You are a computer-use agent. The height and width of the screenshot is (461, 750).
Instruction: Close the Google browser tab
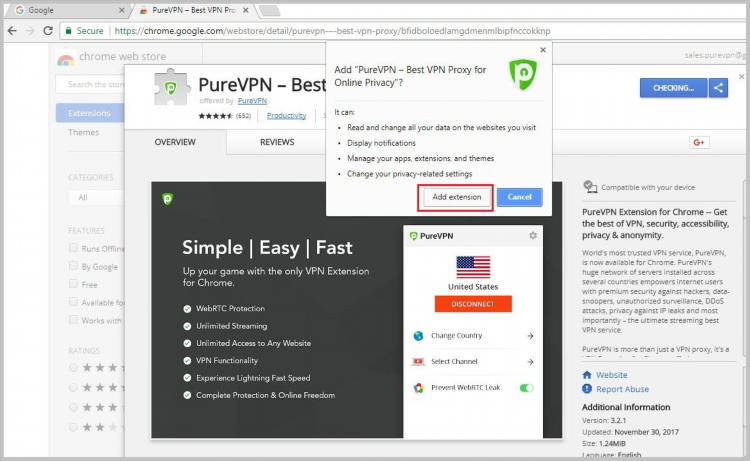tap(121, 10)
